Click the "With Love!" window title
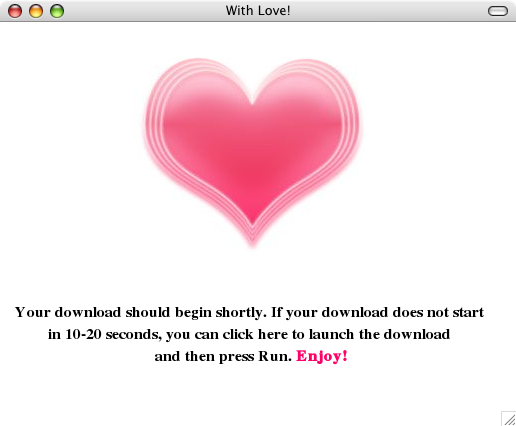 pyautogui.click(x=258, y=11)
